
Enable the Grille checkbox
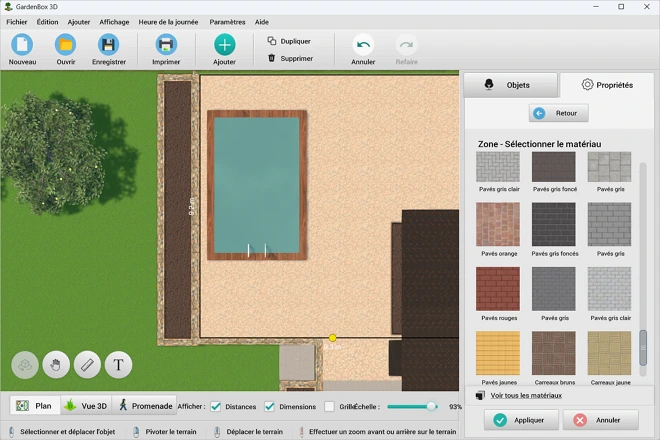point(330,407)
